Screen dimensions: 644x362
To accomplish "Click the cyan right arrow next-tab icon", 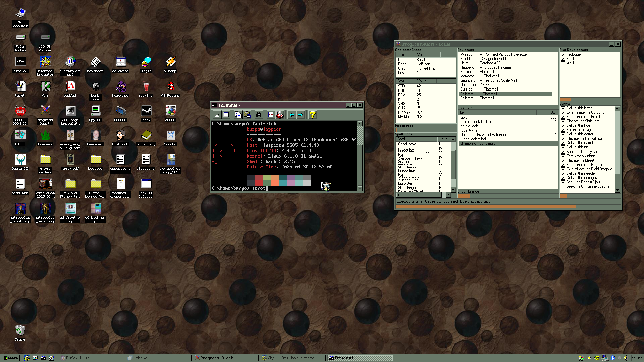I will pos(301,115).
